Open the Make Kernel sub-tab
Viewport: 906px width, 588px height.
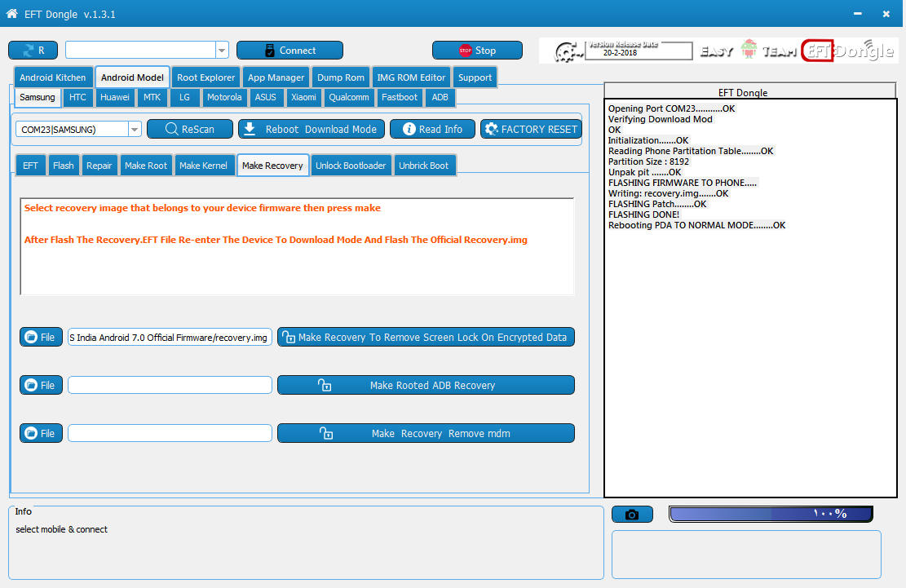click(x=203, y=166)
